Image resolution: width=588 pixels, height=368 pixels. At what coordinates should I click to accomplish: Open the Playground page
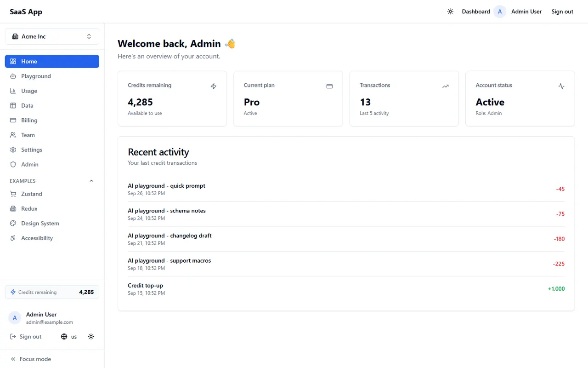52,76
